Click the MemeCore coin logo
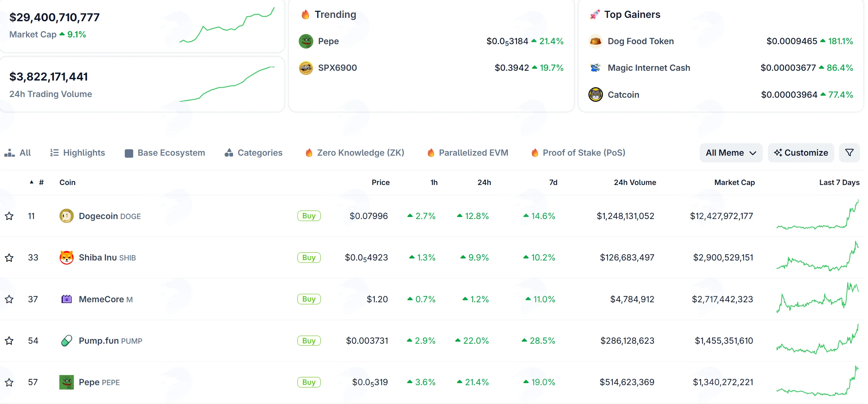The width and height of the screenshot is (868, 404). (x=66, y=299)
